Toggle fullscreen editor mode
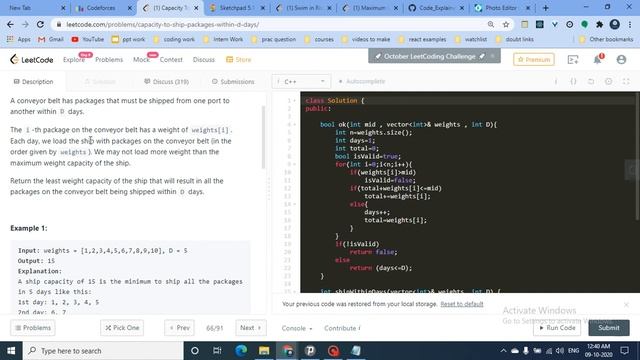640x360 pixels. click(626, 81)
